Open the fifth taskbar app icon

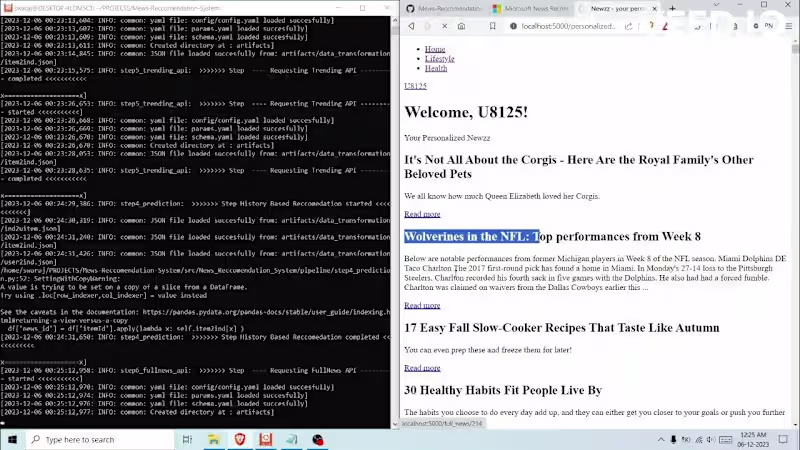(292, 439)
